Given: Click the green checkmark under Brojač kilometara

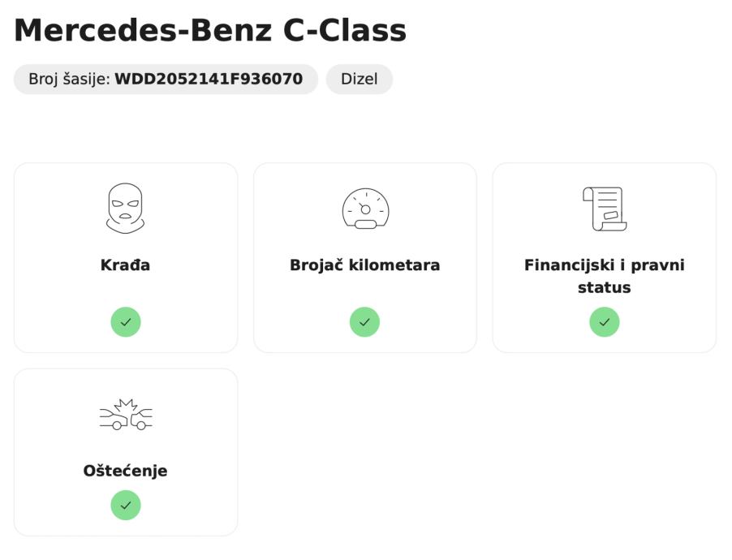Looking at the screenshot, I should 365,322.
